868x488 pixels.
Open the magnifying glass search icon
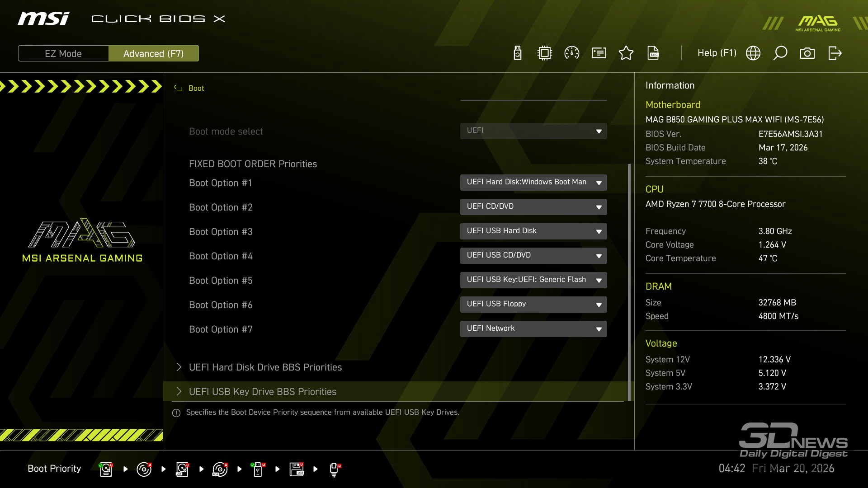tap(780, 53)
